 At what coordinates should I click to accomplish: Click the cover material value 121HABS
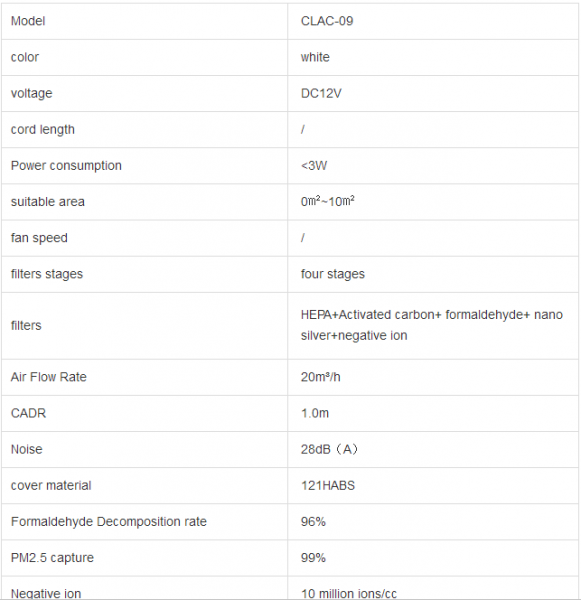click(328, 486)
